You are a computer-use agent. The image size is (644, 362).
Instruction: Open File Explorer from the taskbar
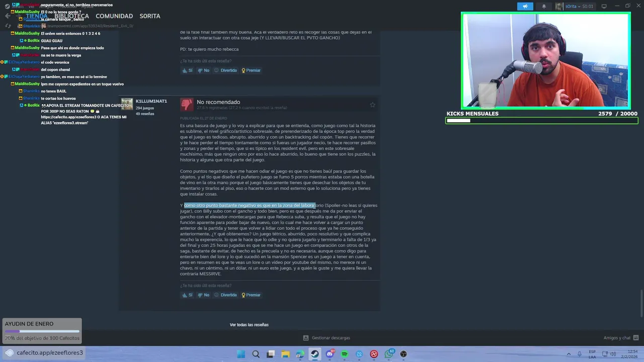coord(285,354)
